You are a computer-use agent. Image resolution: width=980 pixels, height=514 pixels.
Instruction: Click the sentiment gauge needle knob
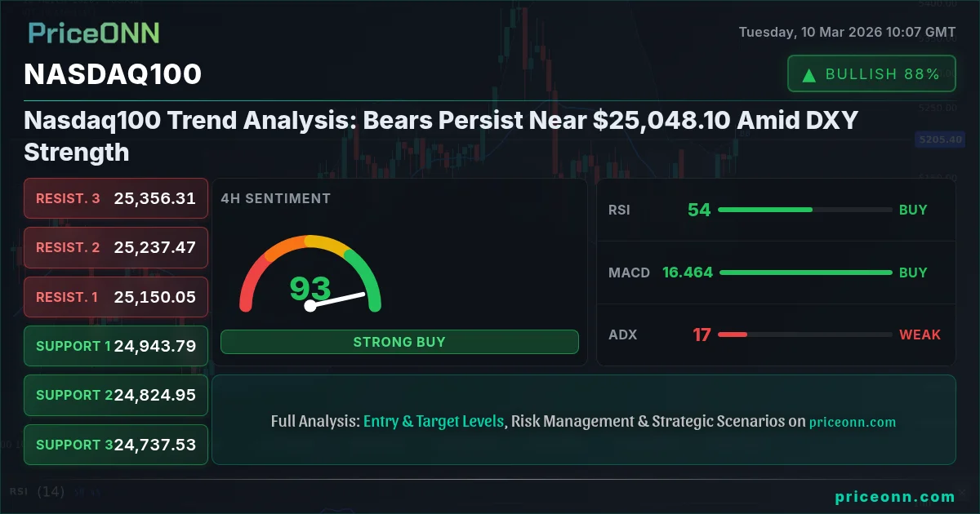310,306
